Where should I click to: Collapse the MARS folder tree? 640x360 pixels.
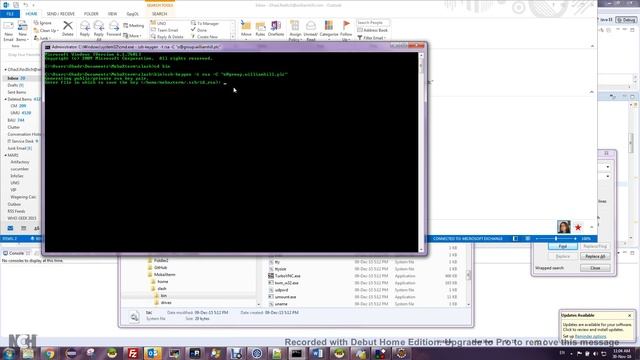[x=5, y=155]
